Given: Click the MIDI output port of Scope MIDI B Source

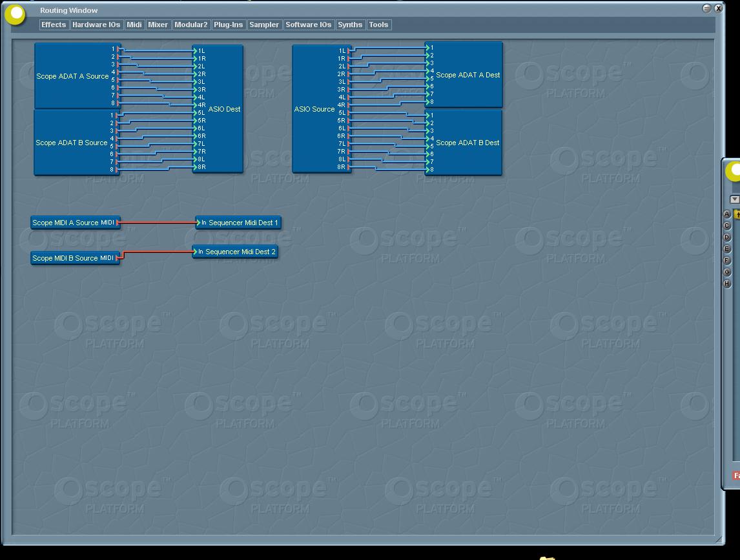Looking at the screenshot, I should pos(118,258).
